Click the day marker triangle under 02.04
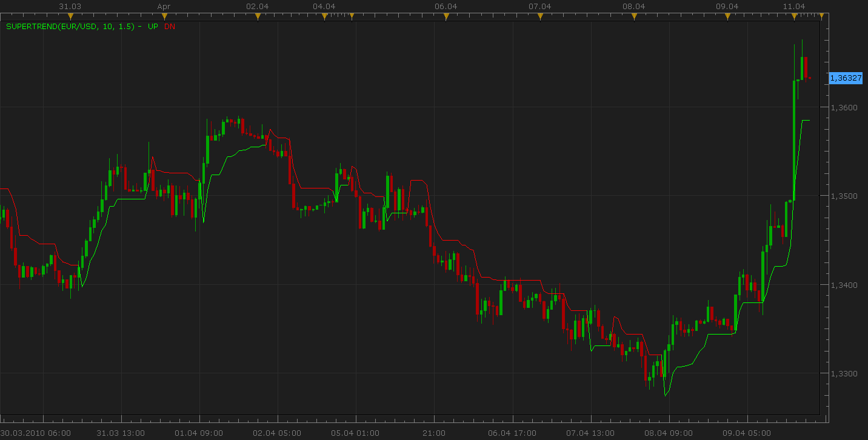 coord(258,16)
